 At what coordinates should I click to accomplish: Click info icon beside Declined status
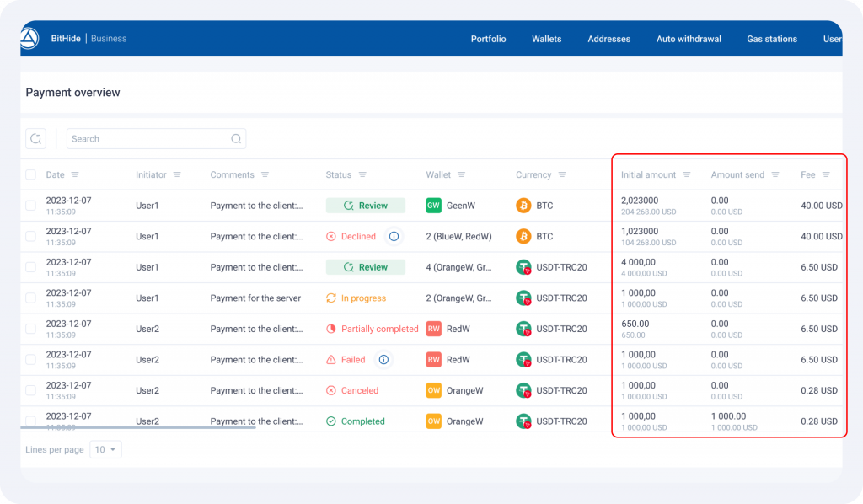coord(393,237)
